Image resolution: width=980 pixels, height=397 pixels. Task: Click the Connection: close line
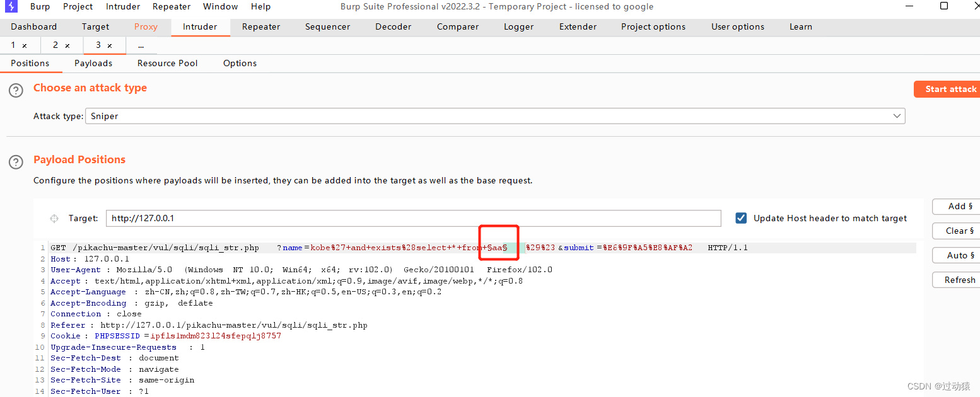click(96, 314)
